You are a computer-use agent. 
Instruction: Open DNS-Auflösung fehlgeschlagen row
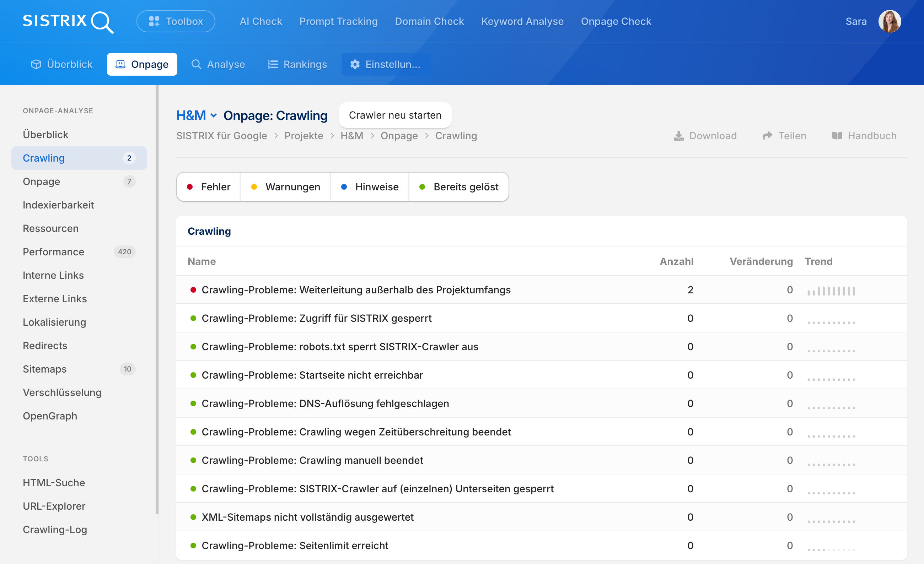pos(542,403)
